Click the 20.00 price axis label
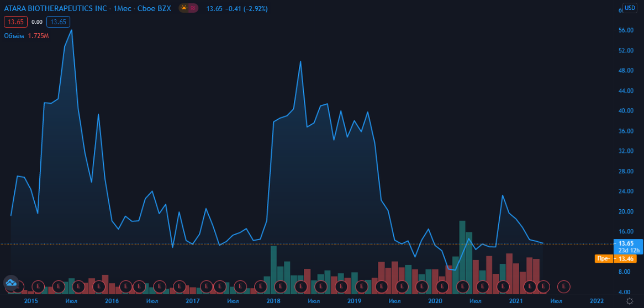644x308 pixels. (627, 211)
